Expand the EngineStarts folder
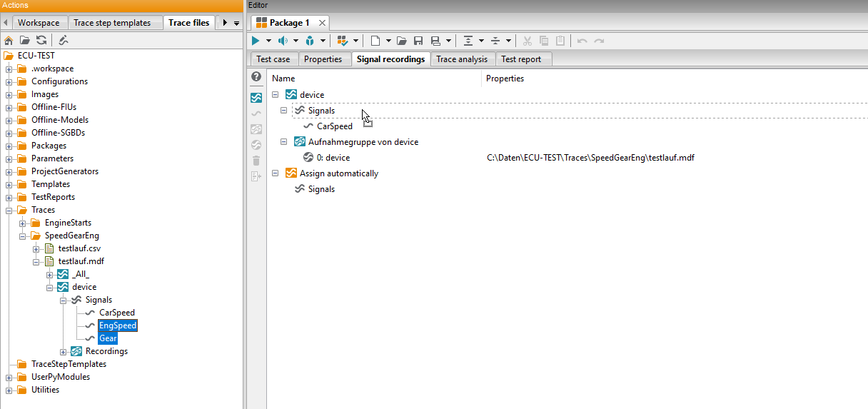868x409 pixels. click(x=23, y=223)
